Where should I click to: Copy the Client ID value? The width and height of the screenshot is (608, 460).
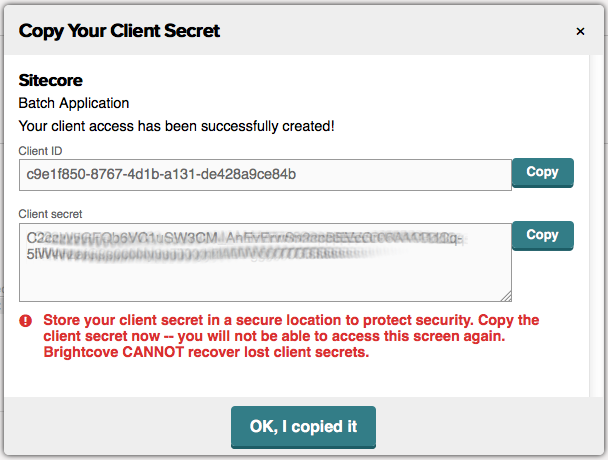tap(542, 172)
